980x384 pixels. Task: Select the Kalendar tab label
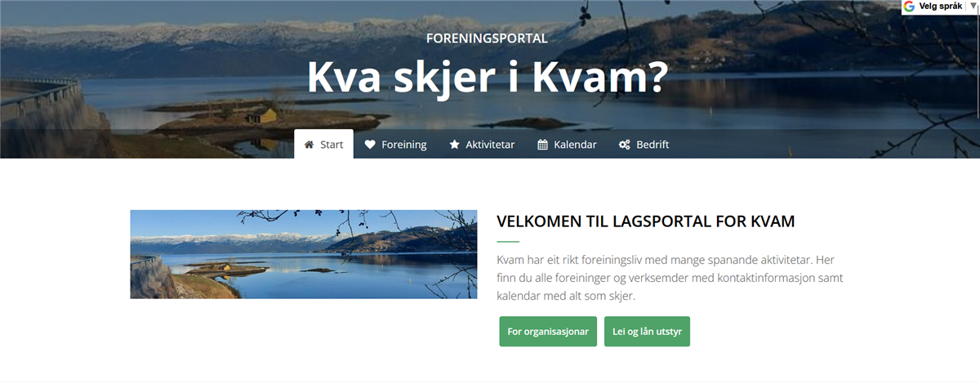(575, 145)
